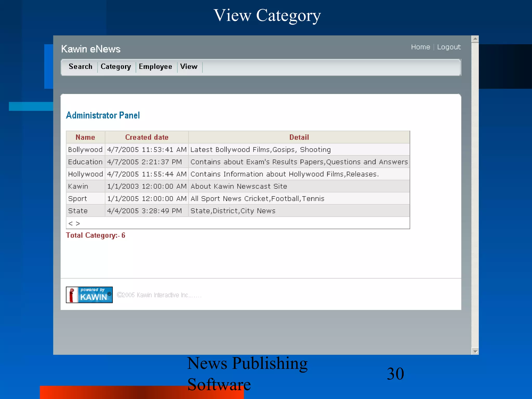
Task: Click the powered by KAWIN logo
Action: point(89,295)
